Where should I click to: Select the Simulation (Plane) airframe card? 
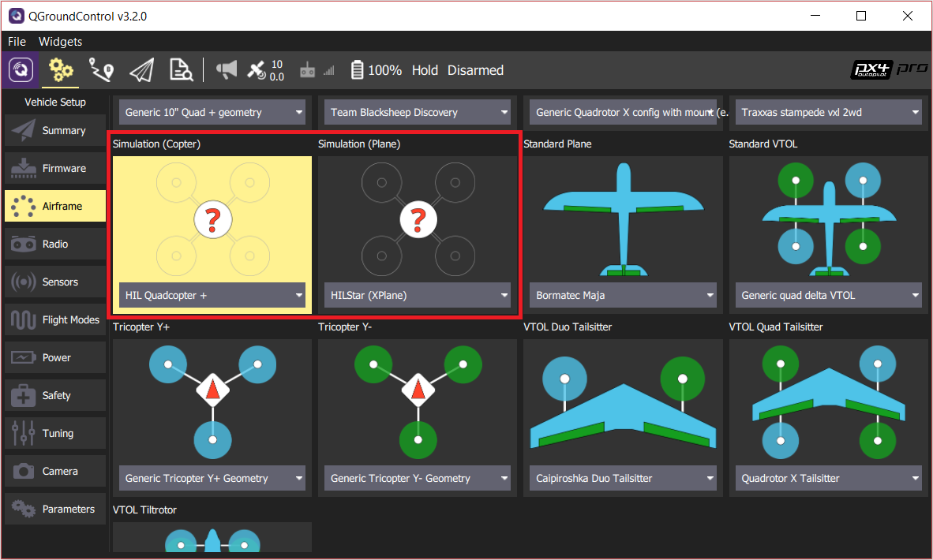tap(418, 221)
